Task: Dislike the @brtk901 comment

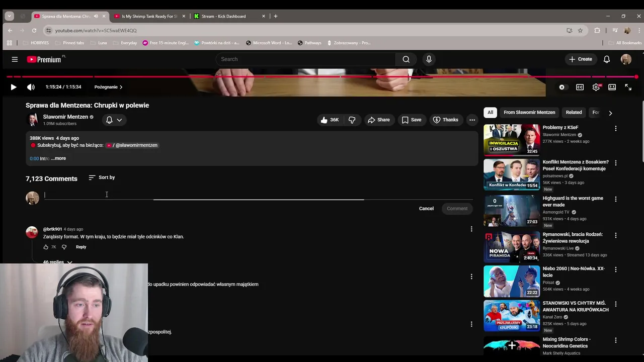Action: pos(64,247)
